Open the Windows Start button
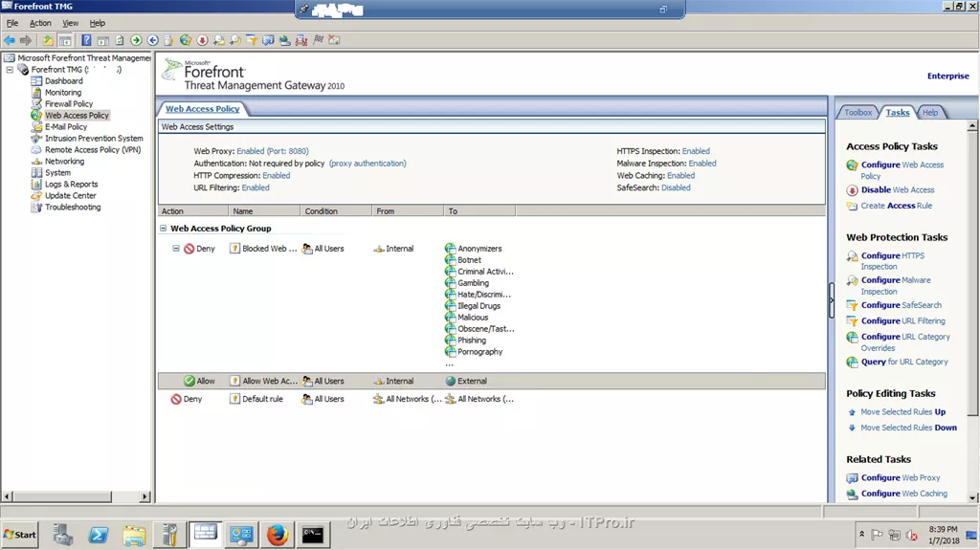980x550 pixels. tap(20, 535)
